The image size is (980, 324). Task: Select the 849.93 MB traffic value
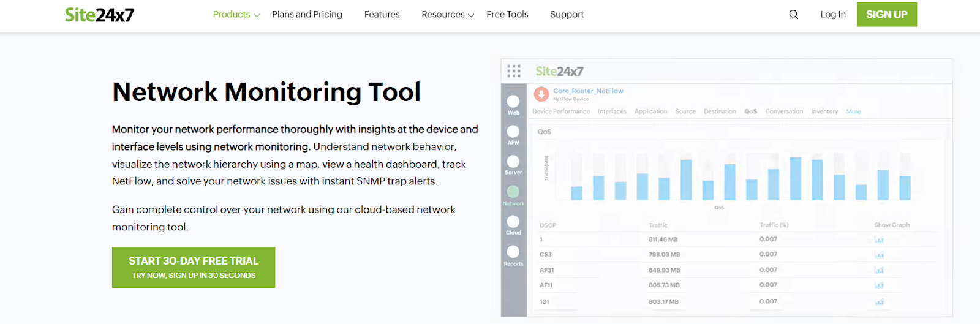tap(665, 269)
